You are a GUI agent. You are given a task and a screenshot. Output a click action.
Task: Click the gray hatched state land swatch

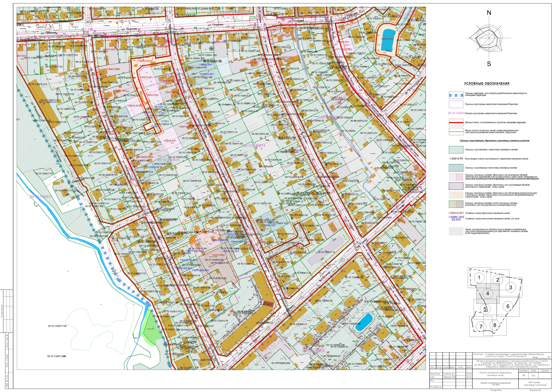pyautogui.click(x=456, y=231)
